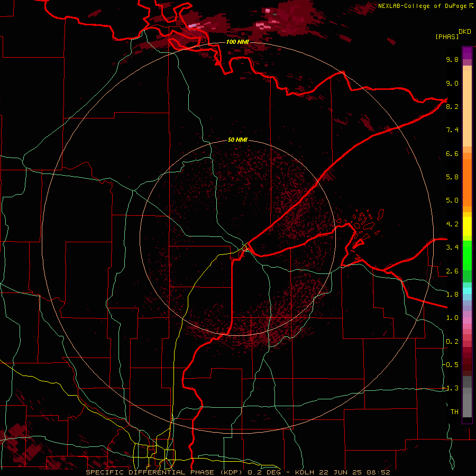
Task: Click the DKD label above the color scale
Action: click(464, 32)
